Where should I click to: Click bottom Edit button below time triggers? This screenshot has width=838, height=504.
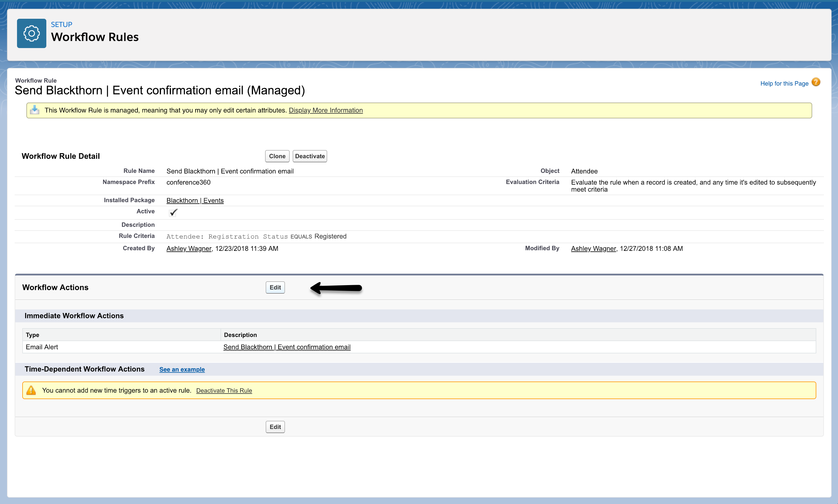(x=275, y=427)
